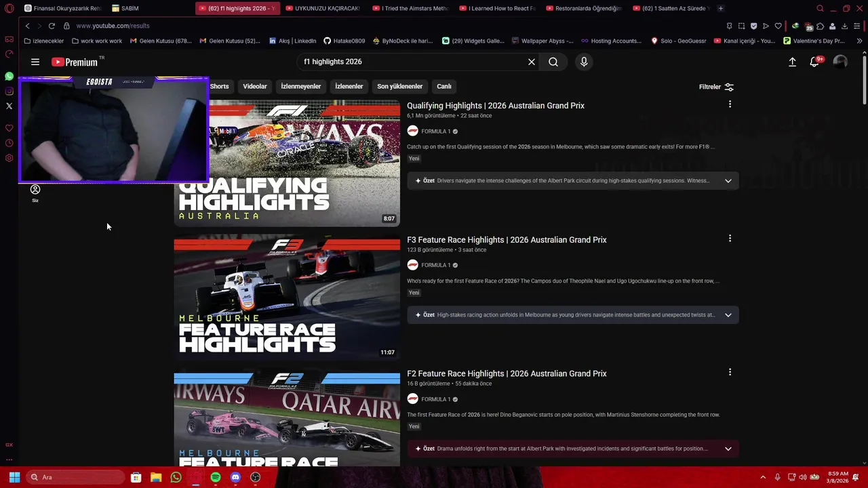The height and width of the screenshot is (488, 868).
Task: Select the İzlenmeyenler filter chip
Action: (301, 86)
